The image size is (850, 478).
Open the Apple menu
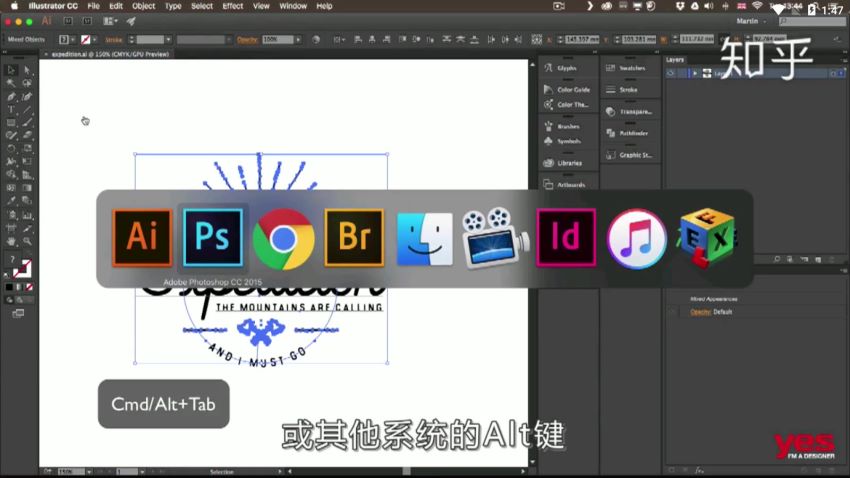[x=14, y=6]
